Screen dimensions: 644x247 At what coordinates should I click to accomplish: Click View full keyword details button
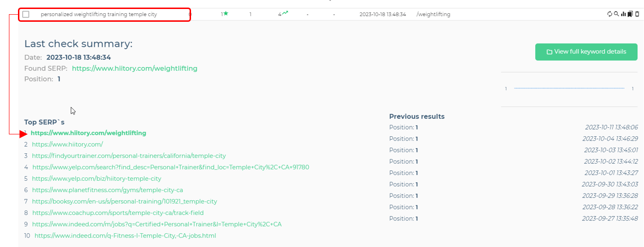pos(586,52)
